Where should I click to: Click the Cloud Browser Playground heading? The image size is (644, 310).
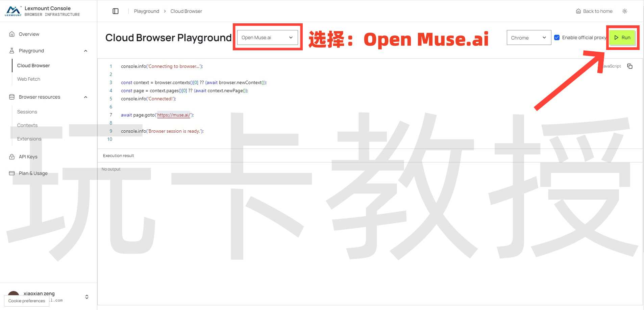tap(169, 37)
